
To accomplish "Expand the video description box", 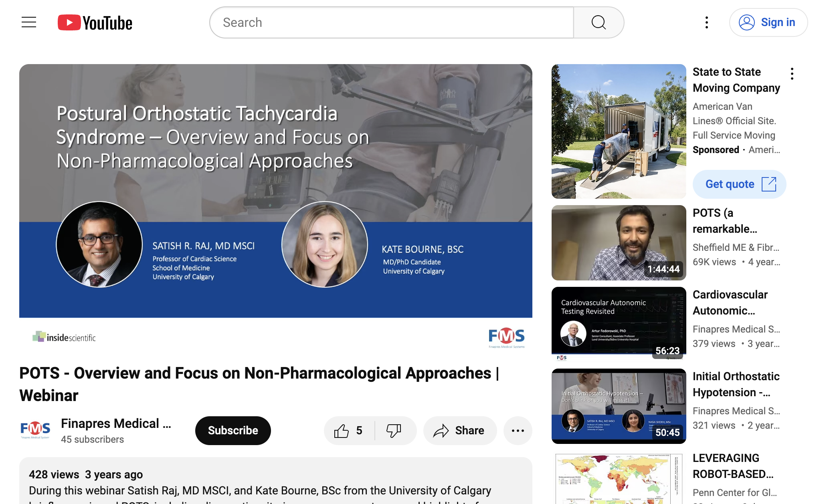I will [276, 481].
